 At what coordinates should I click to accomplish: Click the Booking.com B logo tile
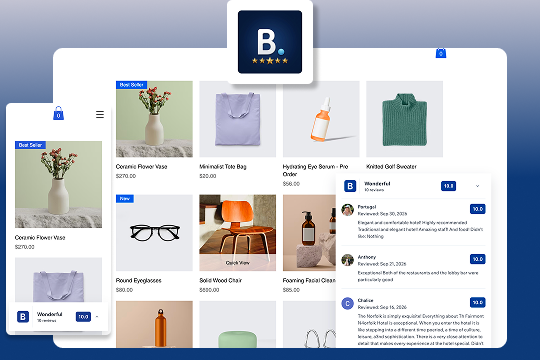(x=270, y=42)
